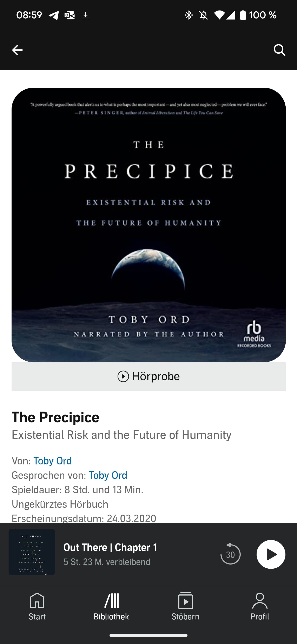Tap the muted notifications bell icon

204,15
